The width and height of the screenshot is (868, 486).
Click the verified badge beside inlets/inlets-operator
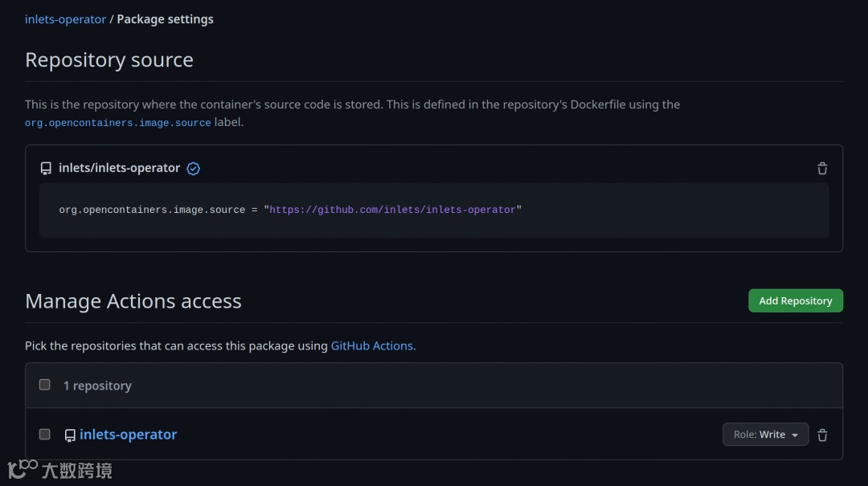(194, 169)
